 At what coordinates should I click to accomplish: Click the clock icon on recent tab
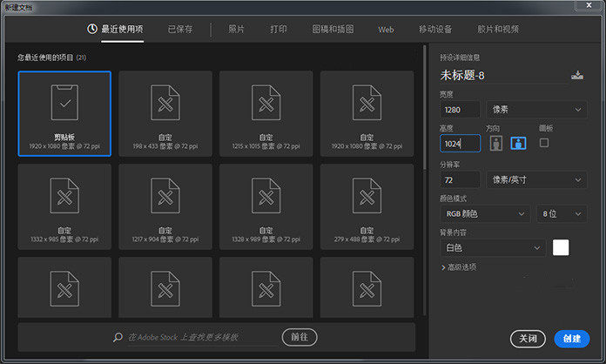pos(92,29)
